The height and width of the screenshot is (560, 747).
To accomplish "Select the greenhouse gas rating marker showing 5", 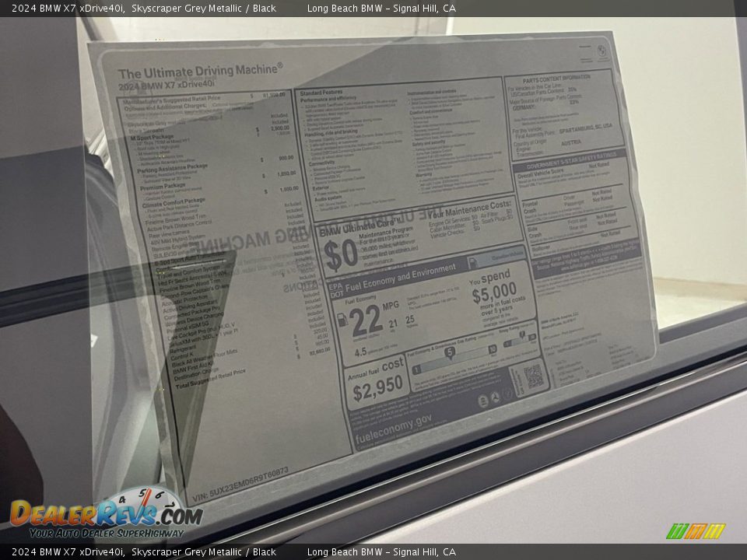I will [x=449, y=353].
